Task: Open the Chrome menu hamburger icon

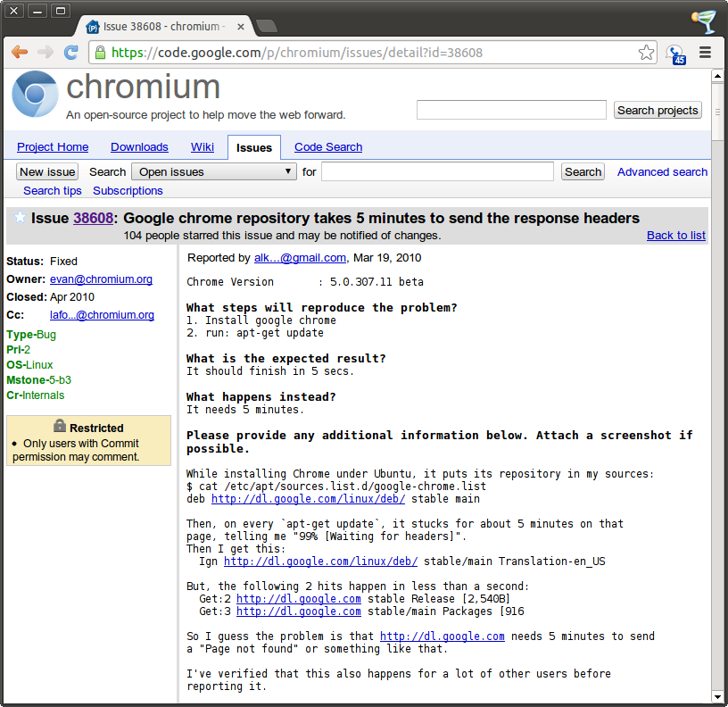Action: [x=706, y=53]
